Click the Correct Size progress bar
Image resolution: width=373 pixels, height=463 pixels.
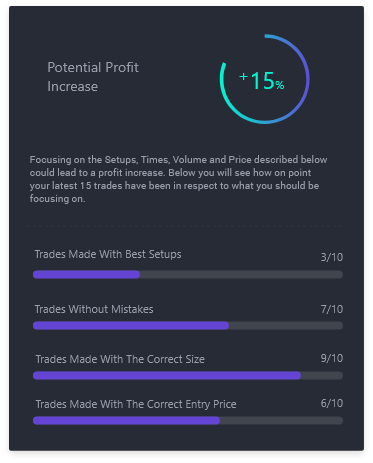188,376
